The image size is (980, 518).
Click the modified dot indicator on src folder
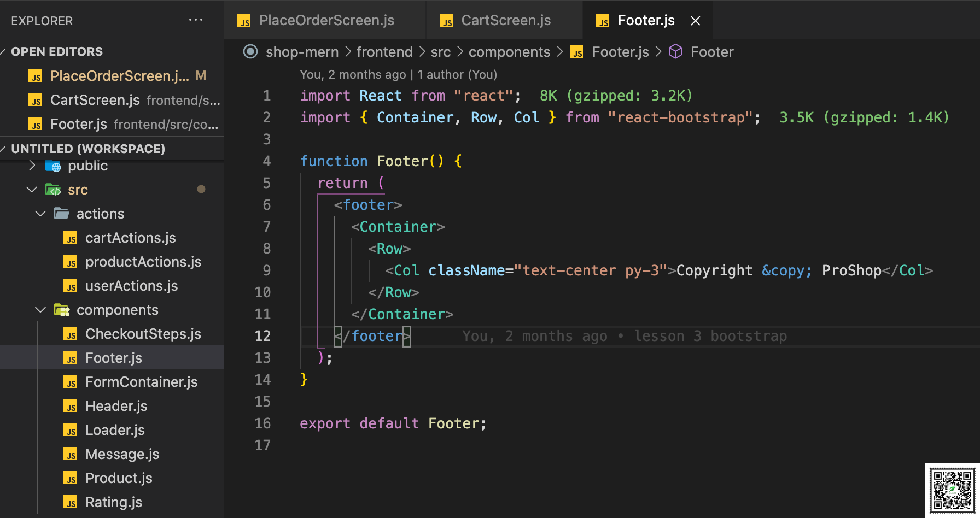pos(201,189)
